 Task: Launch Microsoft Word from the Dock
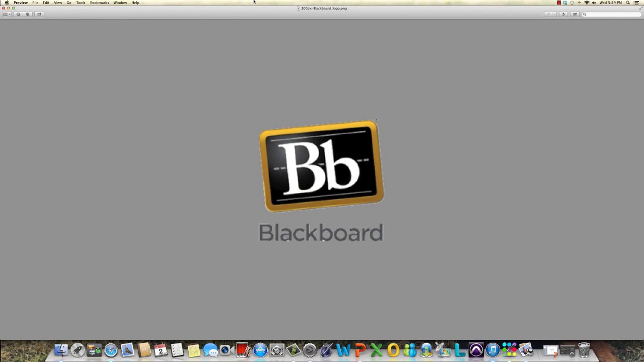(x=343, y=350)
